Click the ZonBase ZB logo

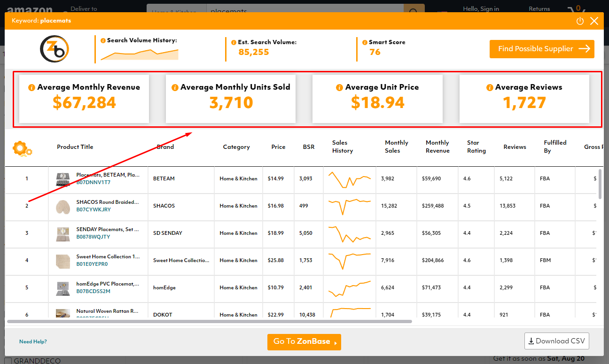click(x=55, y=49)
